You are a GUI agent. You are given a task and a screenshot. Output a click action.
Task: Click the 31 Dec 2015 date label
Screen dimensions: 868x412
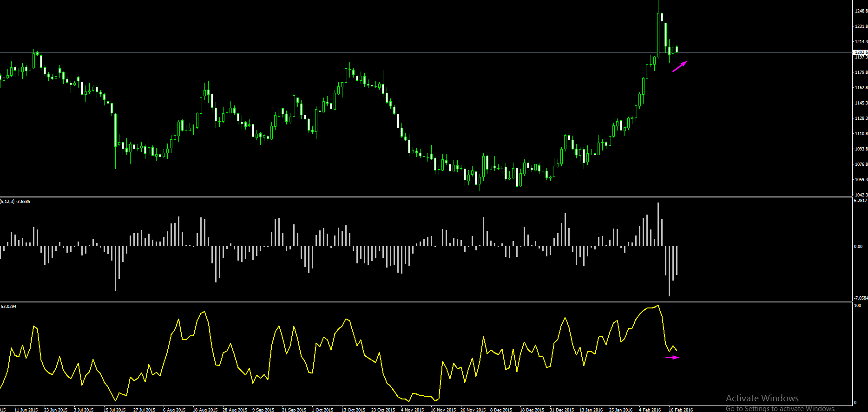click(562, 410)
